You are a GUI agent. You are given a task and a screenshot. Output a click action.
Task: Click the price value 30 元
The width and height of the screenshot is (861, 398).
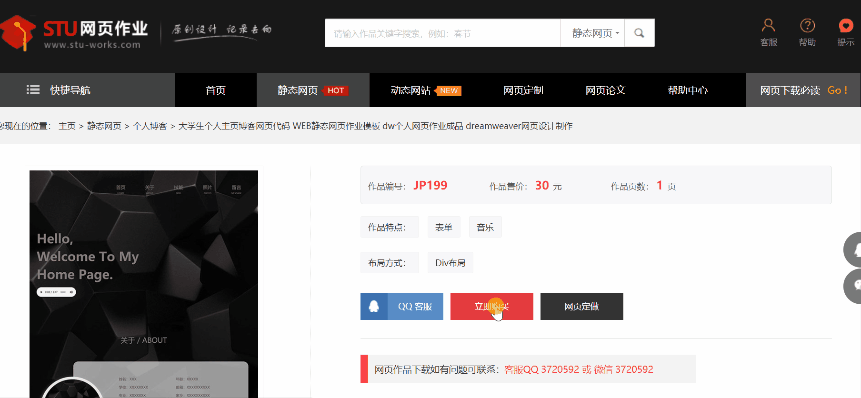[x=548, y=186]
